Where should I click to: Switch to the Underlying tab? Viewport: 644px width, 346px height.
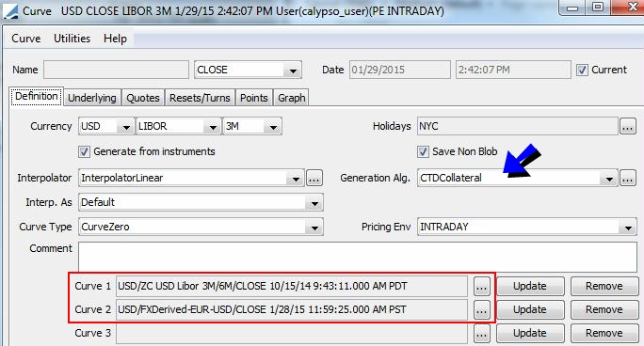pos(92,98)
